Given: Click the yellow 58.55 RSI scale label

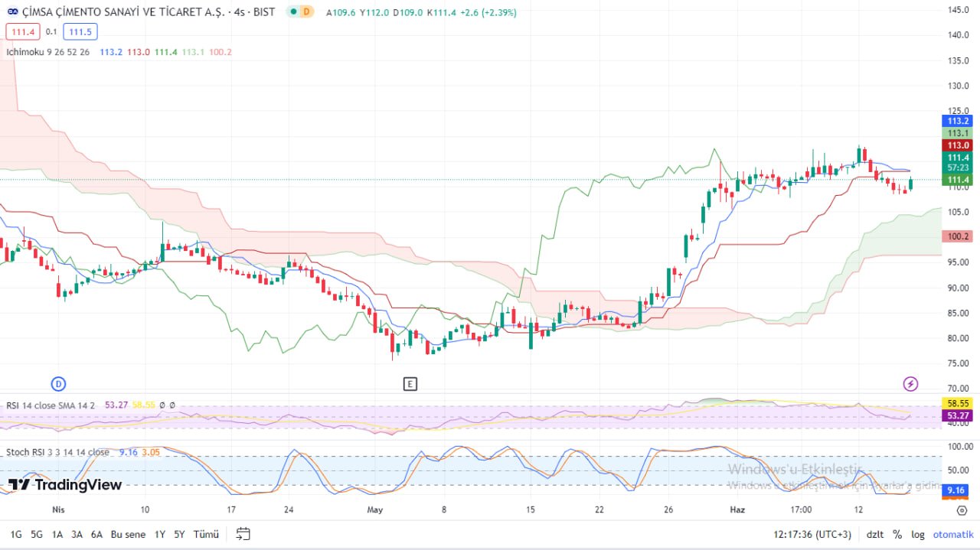Looking at the screenshot, I should 958,403.
